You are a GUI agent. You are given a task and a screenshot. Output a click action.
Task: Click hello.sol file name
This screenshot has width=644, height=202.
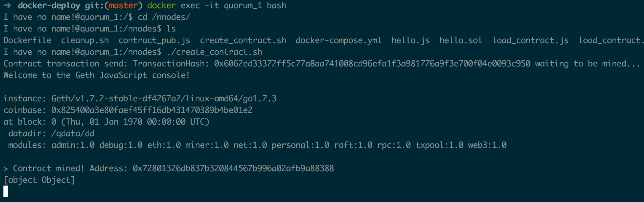[x=461, y=40]
